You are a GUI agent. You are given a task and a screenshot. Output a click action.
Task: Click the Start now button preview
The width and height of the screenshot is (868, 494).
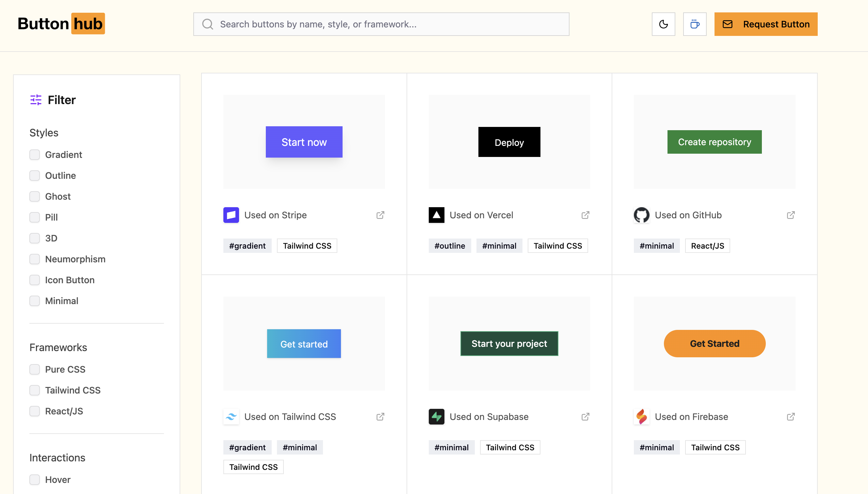coord(304,142)
